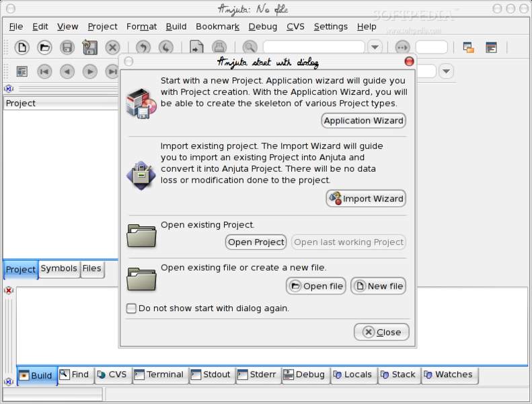Undo last action toolbar icon

pos(143,47)
